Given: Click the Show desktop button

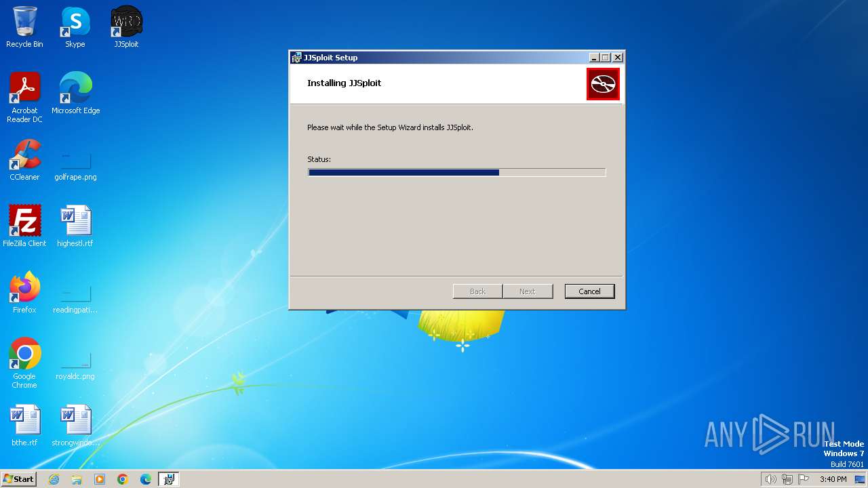Looking at the screenshot, I should click(860, 479).
